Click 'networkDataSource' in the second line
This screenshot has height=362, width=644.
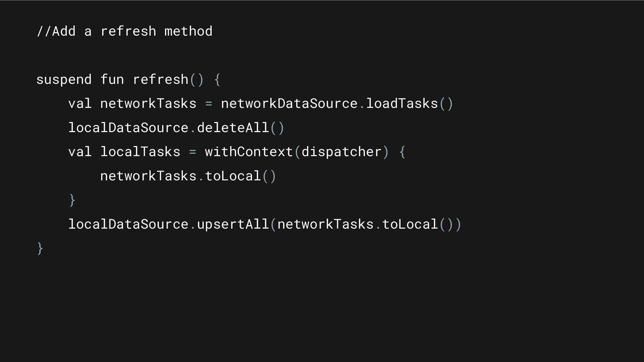pyautogui.click(x=289, y=104)
